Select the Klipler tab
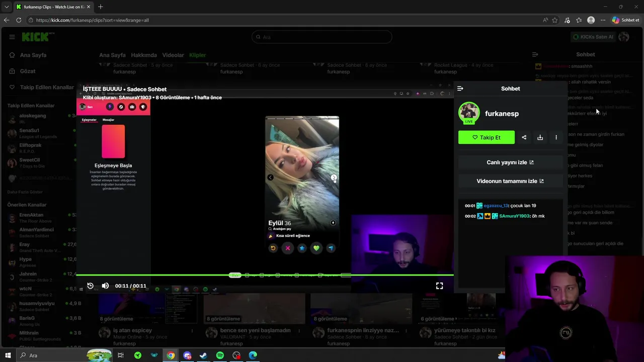Image resolution: width=644 pixels, height=362 pixels. [197, 55]
